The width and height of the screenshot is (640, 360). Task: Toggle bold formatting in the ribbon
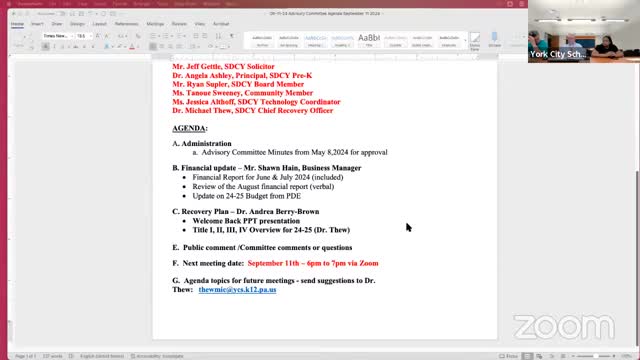coord(45,47)
